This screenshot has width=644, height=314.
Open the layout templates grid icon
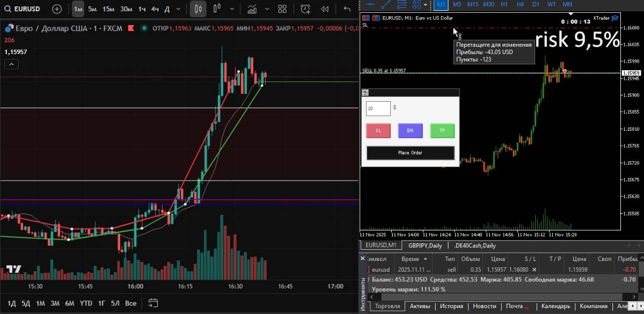tap(282, 9)
